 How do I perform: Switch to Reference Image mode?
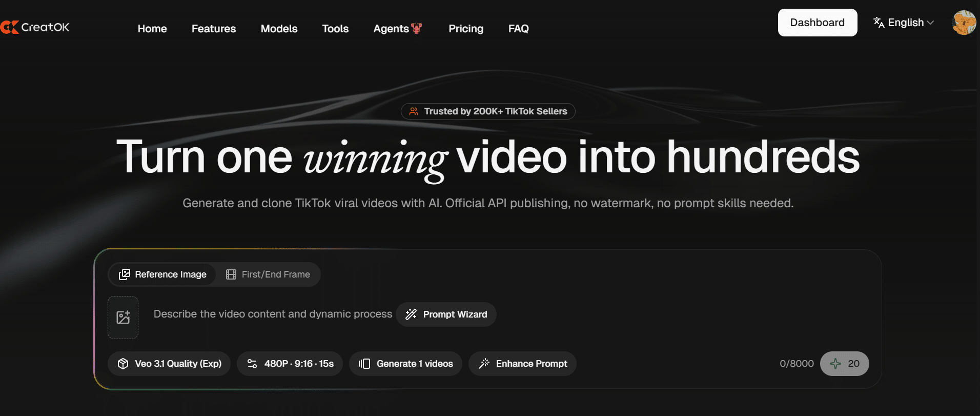(x=163, y=274)
